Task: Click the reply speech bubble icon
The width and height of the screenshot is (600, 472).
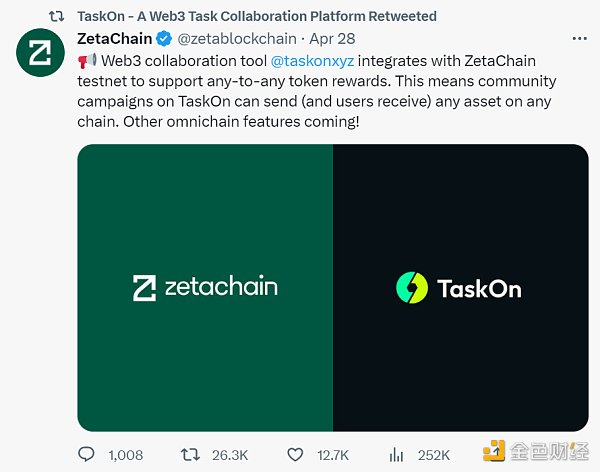Action: point(87,455)
